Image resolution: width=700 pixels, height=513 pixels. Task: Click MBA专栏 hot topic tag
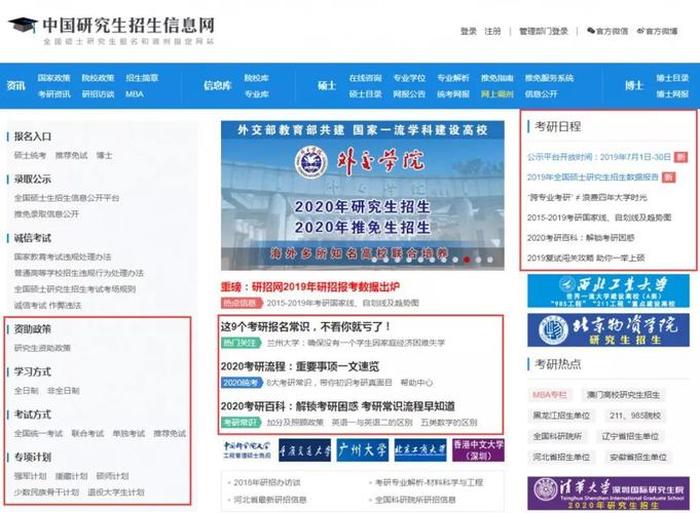(x=550, y=395)
